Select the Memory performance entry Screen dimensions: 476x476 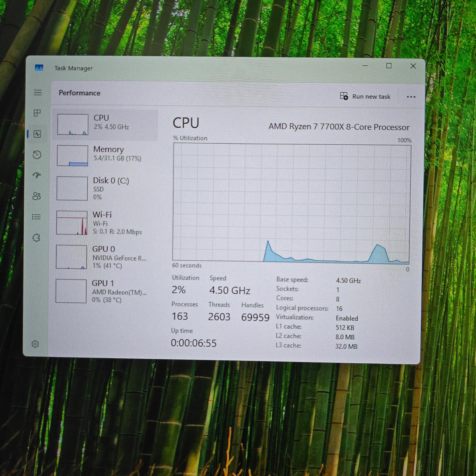pyautogui.click(x=106, y=155)
